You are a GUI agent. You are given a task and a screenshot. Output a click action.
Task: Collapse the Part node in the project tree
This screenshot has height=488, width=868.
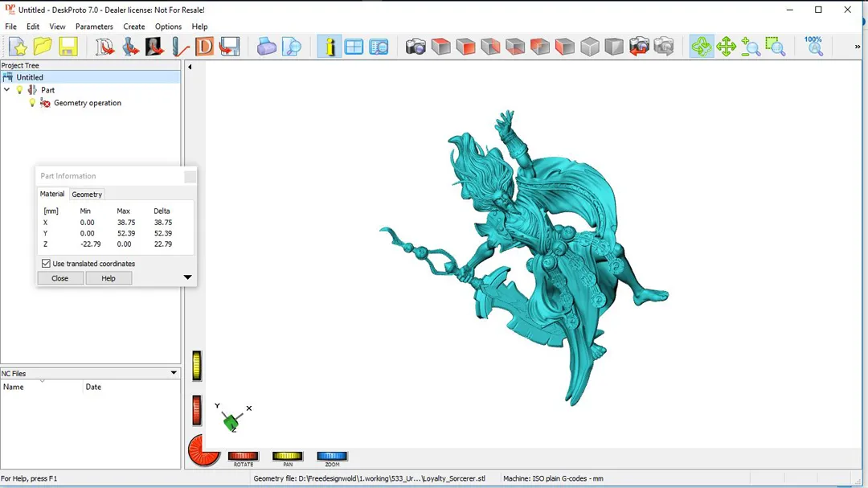point(6,90)
